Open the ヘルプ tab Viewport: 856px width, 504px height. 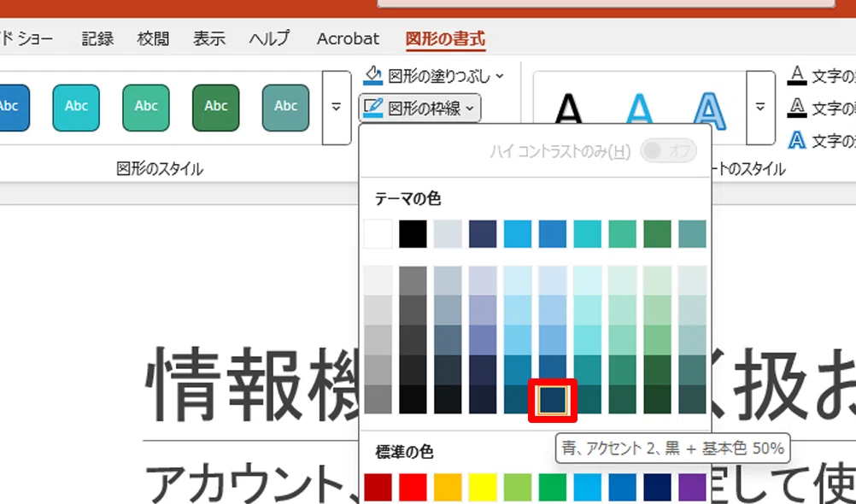pyautogui.click(x=270, y=38)
